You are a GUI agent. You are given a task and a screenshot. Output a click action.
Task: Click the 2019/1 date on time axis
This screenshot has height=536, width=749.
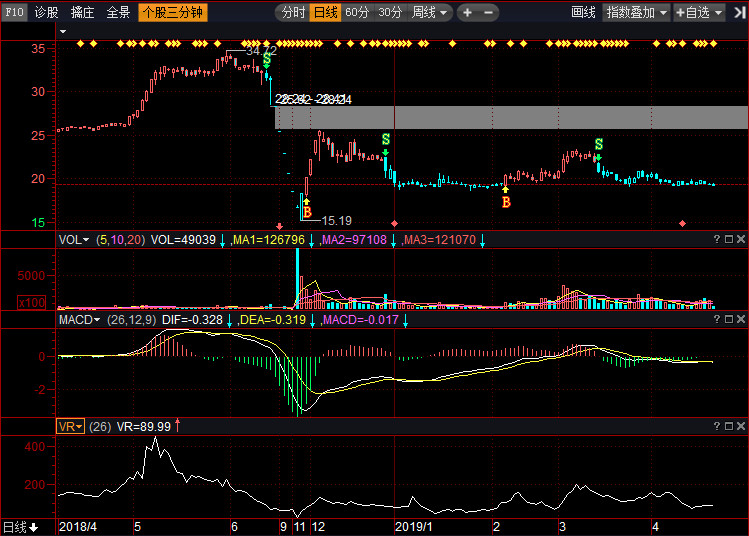pos(414,527)
